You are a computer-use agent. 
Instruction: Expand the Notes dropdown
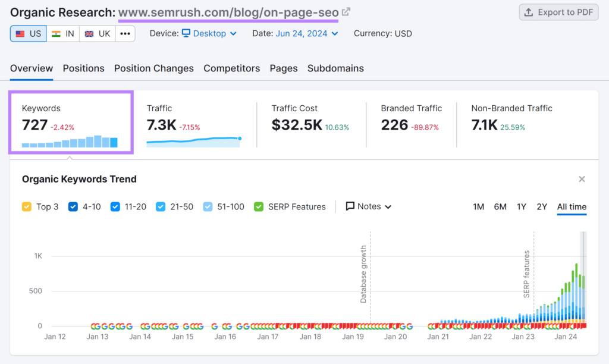coord(369,206)
